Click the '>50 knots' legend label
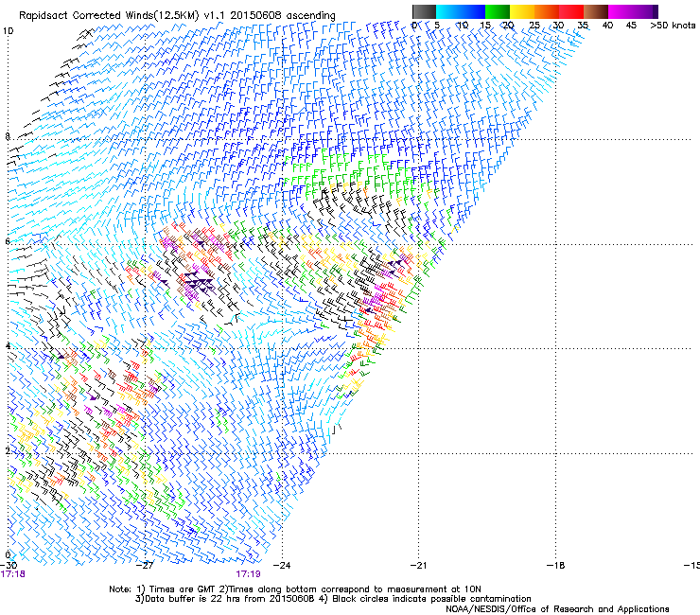The height and width of the screenshot is (615, 700). pyautogui.click(x=673, y=26)
